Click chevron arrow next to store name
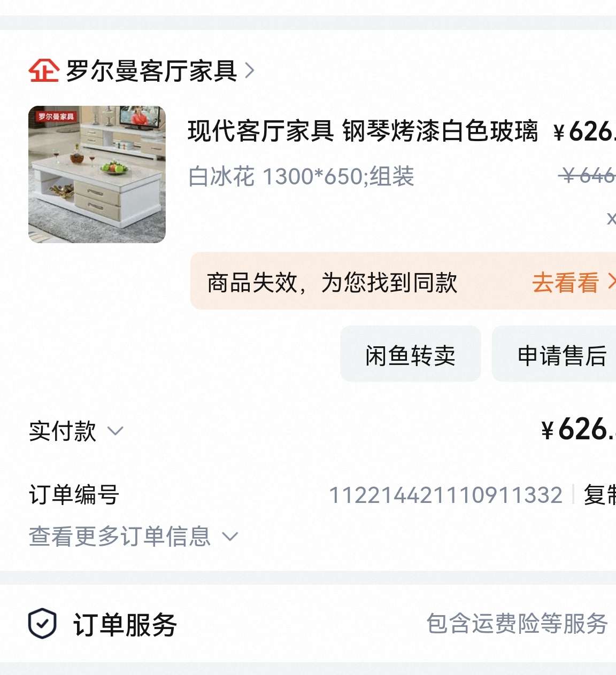616x675 pixels. click(249, 71)
